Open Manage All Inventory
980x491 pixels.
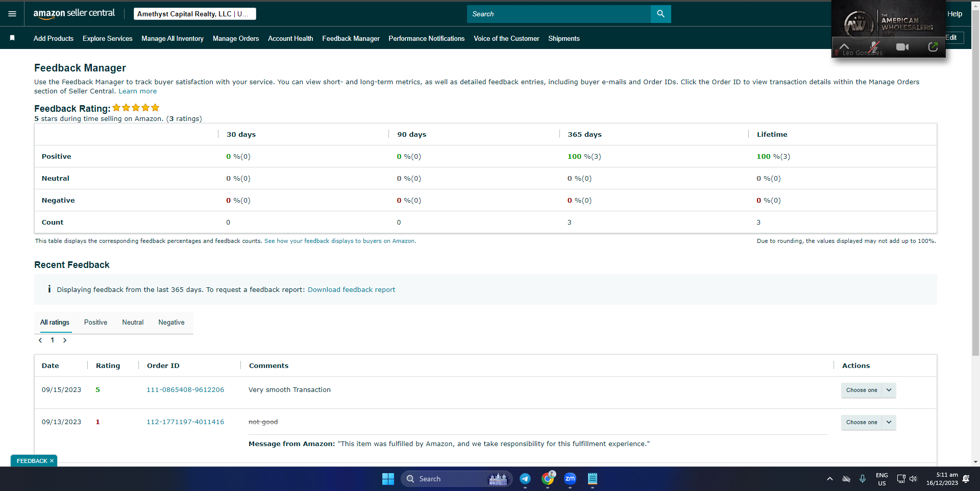point(173,38)
